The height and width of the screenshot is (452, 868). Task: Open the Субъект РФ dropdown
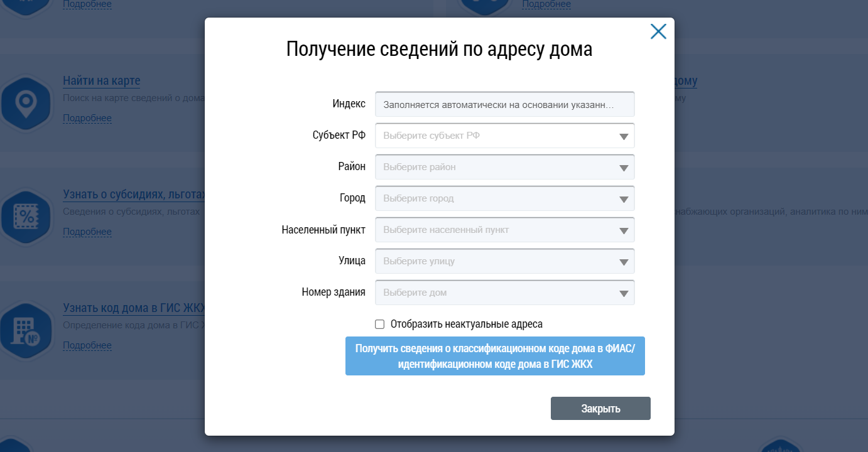505,136
